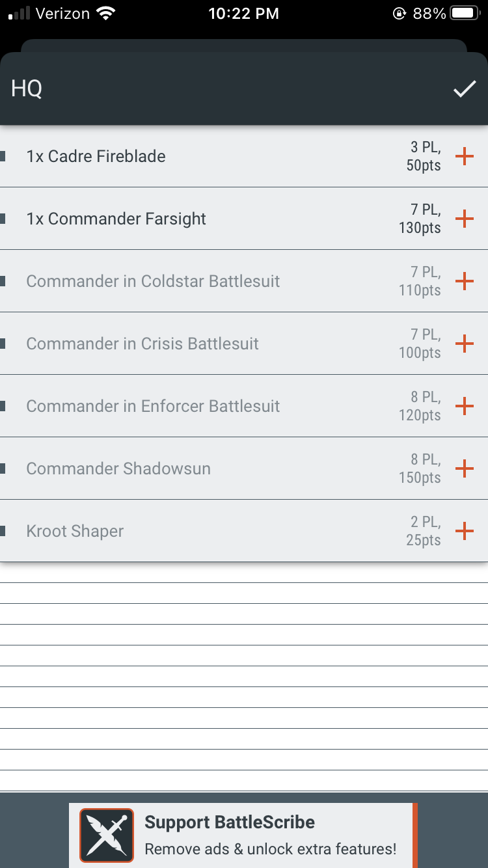Add Commander in Coldstar Battlesuit via plus
Viewport: 488px width, 868px height.
(464, 281)
